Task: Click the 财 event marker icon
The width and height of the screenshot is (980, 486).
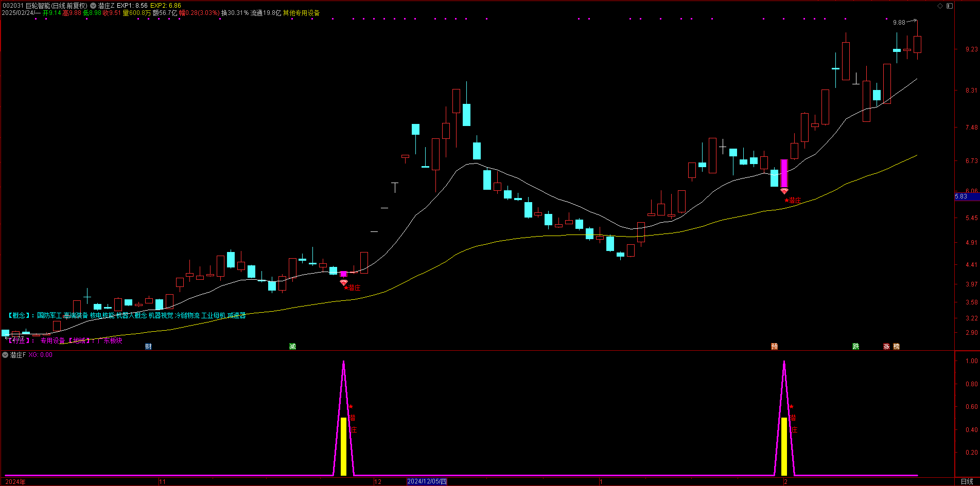Action: (x=148, y=347)
